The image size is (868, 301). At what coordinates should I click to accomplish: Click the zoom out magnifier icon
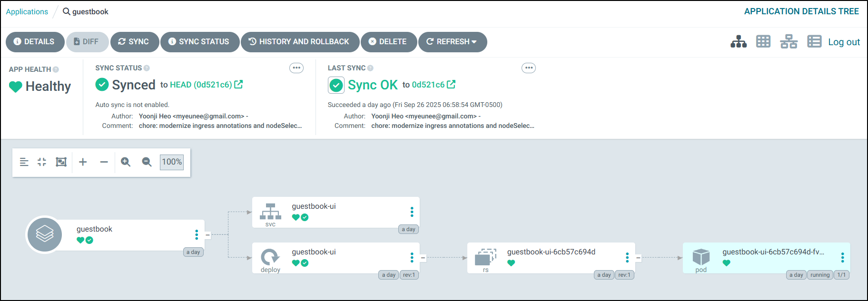point(147,162)
